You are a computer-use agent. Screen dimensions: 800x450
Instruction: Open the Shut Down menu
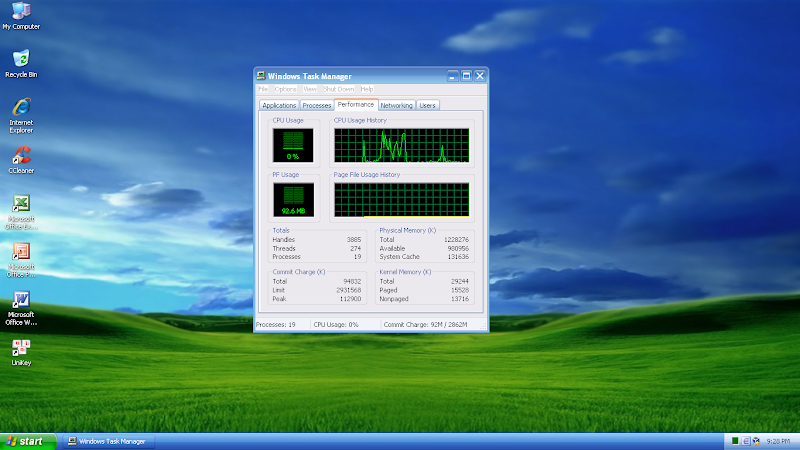pyautogui.click(x=339, y=89)
